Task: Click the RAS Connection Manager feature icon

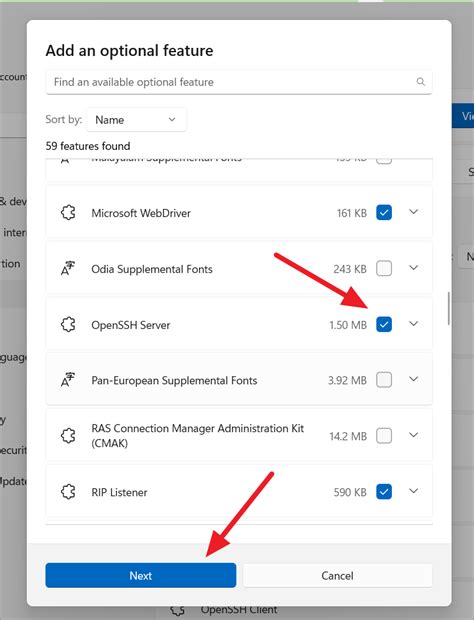Action: (68, 436)
